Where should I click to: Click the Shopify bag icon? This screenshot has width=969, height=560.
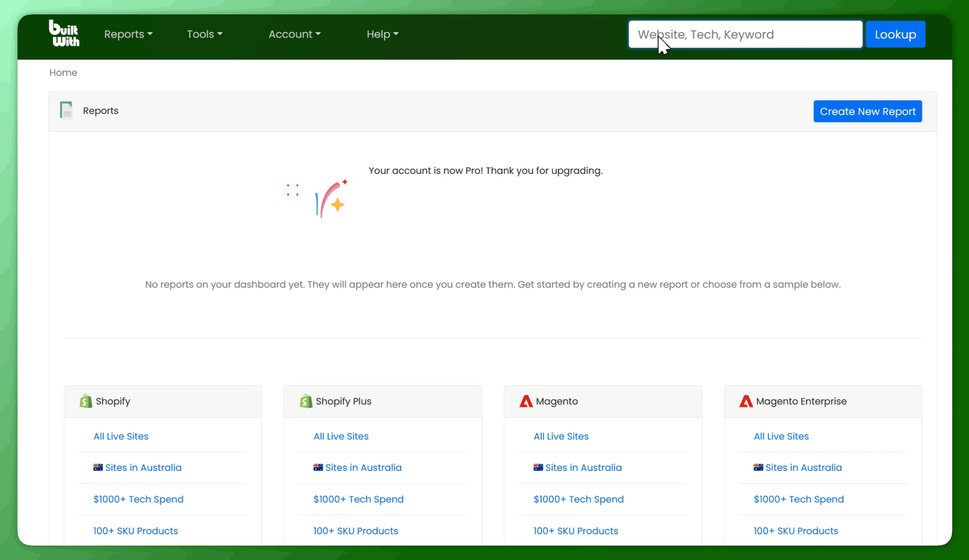[86, 401]
